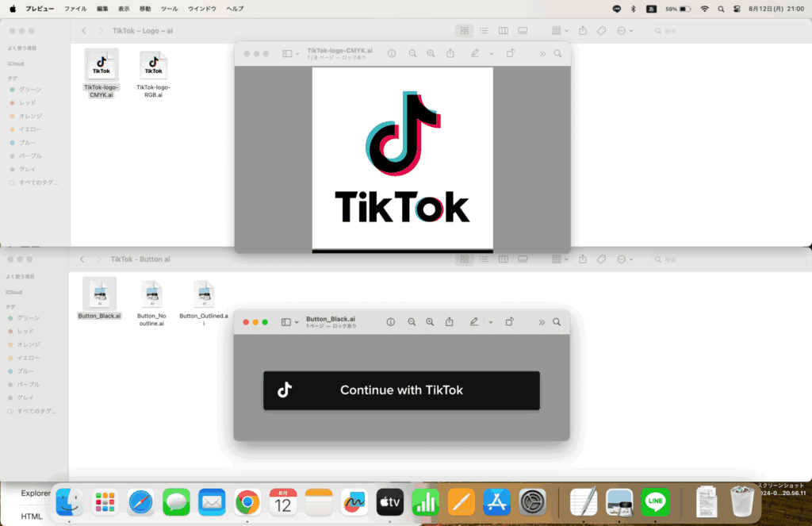812x526 pixels.
Task: Show more toolbar items in TikTok-logo-CMYK.ai window
Action: click(542, 53)
